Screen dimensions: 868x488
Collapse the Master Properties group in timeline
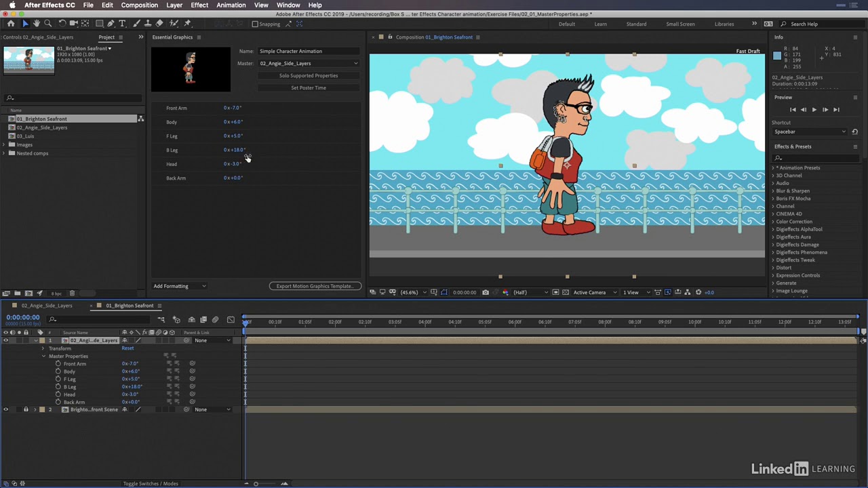43,356
